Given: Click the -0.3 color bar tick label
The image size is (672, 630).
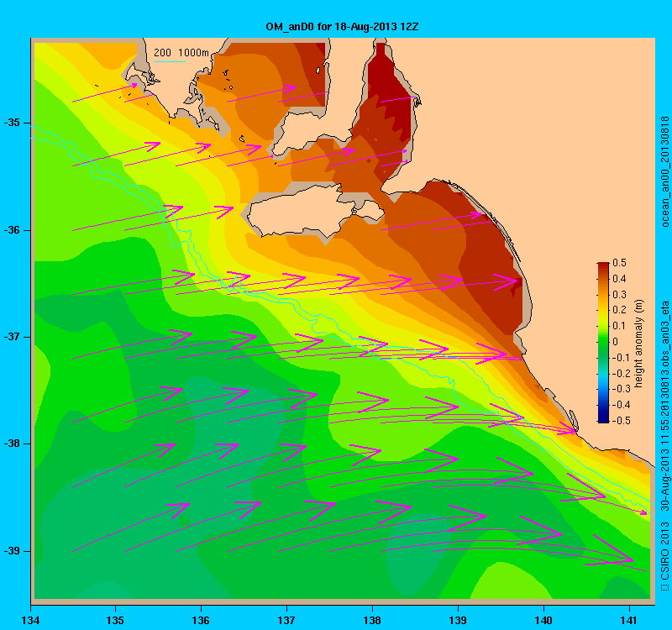Looking at the screenshot, I should pos(621,389).
